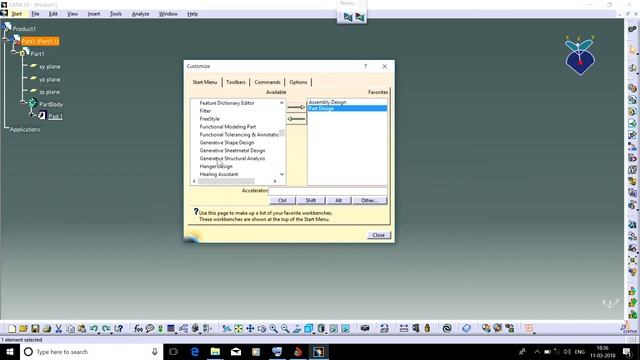Open the Undo history dropdown arrow
Viewport: 640px width, 360px height.
click(x=99, y=333)
